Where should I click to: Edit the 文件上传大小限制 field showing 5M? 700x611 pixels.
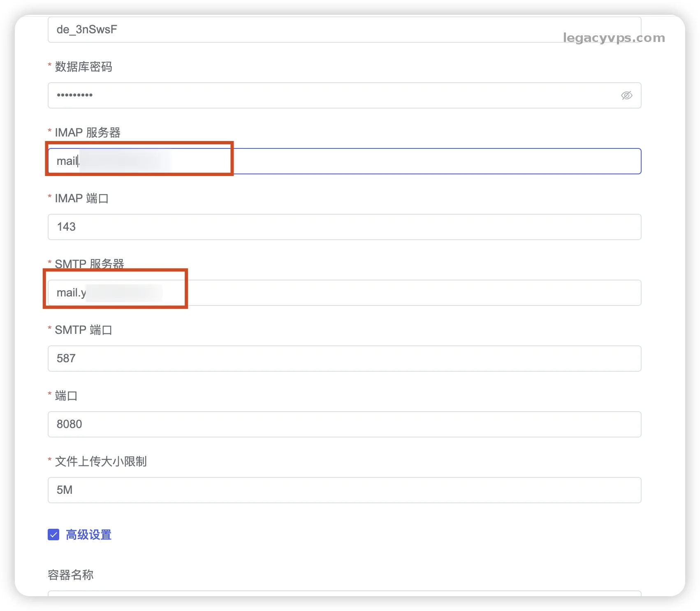point(344,490)
